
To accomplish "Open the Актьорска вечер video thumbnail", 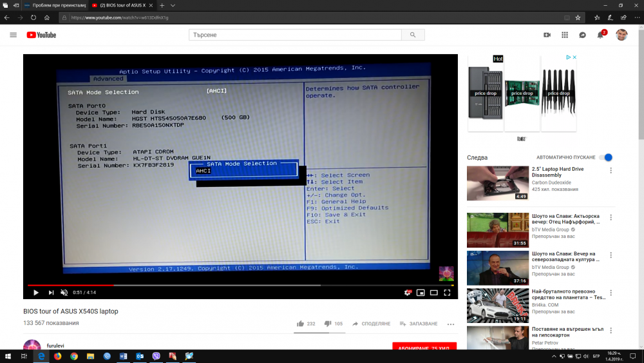I will [497, 230].
